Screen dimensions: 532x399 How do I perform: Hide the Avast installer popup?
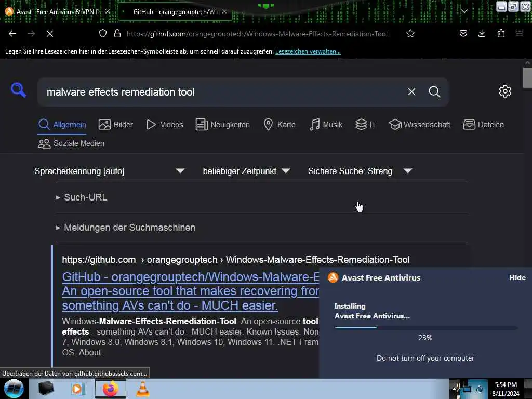pyautogui.click(x=517, y=277)
